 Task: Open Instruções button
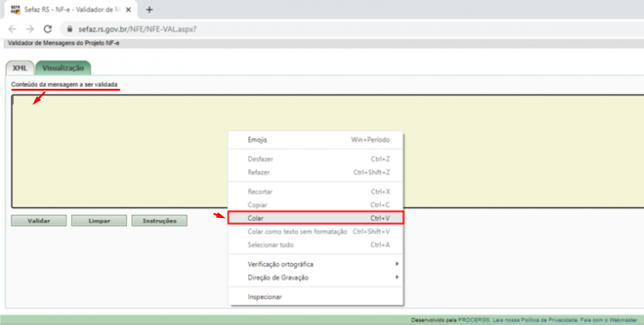pyautogui.click(x=159, y=221)
